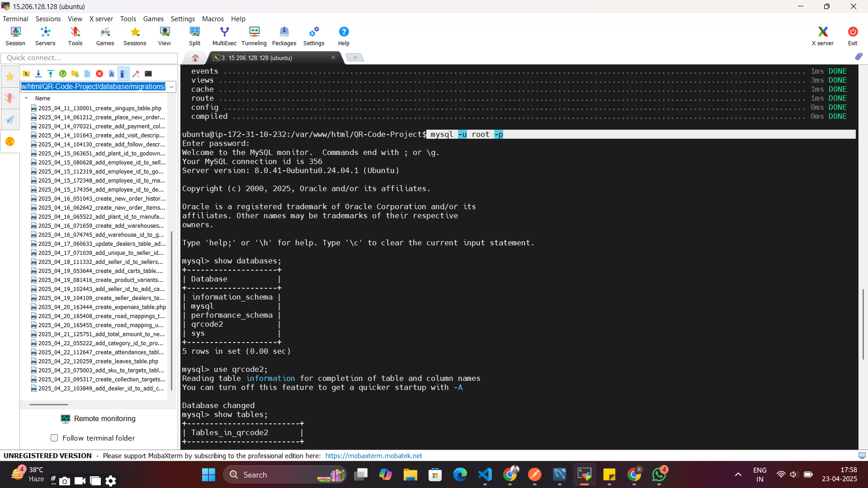Click the taskbar Search box
The width and height of the screenshot is (868, 488).
[x=285, y=474]
